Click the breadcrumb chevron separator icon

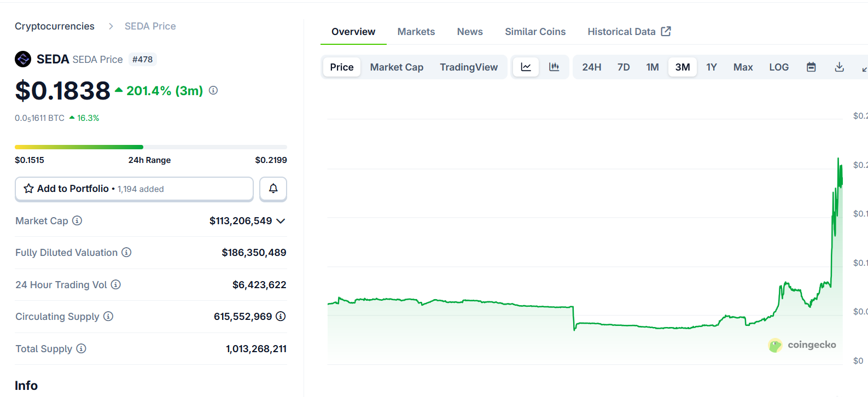[x=110, y=26]
